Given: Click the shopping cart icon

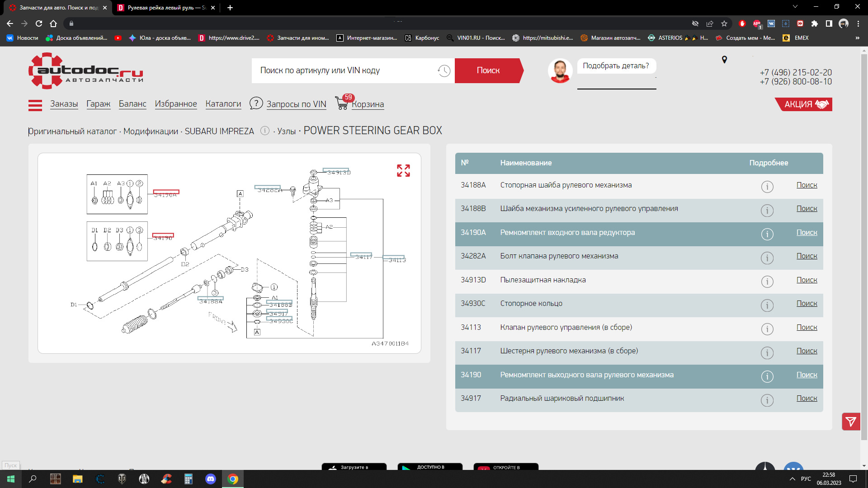Looking at the screenshot, I should pyautogui.click(x=342, y=103).
